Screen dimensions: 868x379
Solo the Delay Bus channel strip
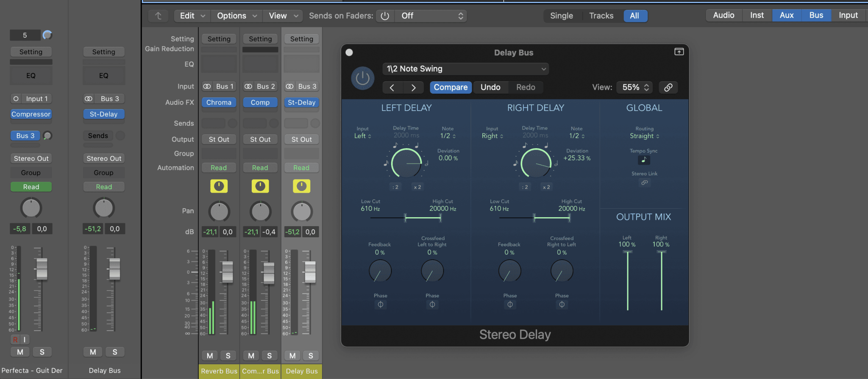(x=311, y=356)
